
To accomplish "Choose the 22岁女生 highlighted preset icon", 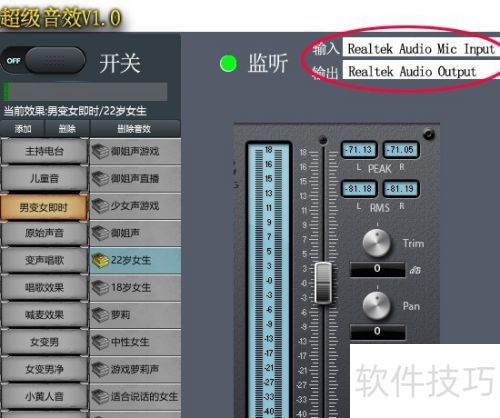I will [x=100, y=260].
